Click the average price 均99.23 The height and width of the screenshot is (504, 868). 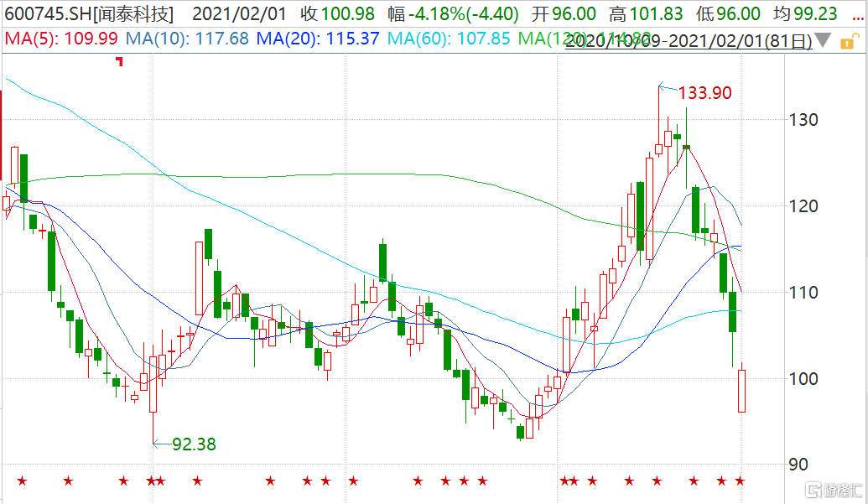[805, 13]
